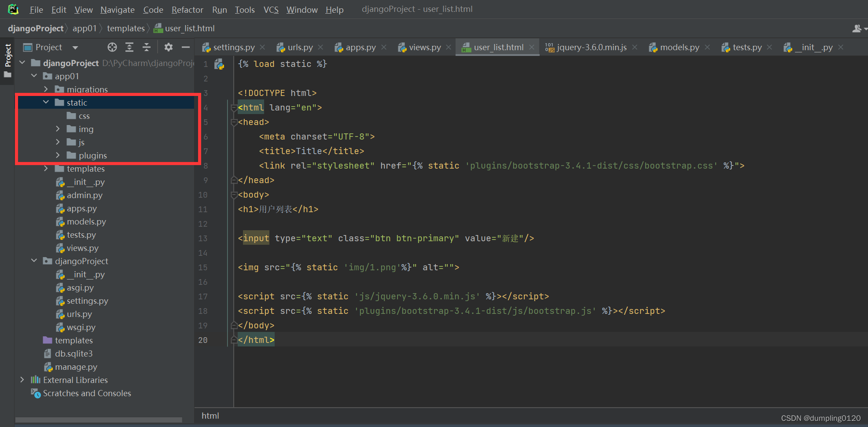Expand the js folder

tap(58, 142)
